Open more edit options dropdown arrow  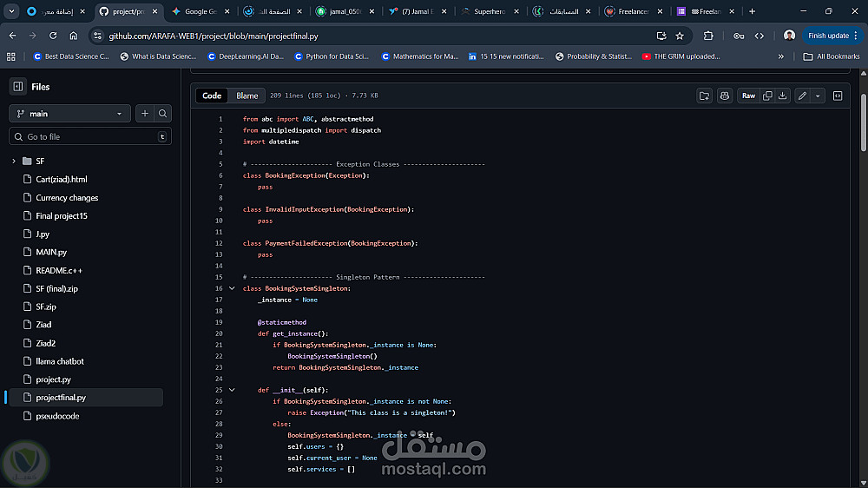click(x=818, y=96)
